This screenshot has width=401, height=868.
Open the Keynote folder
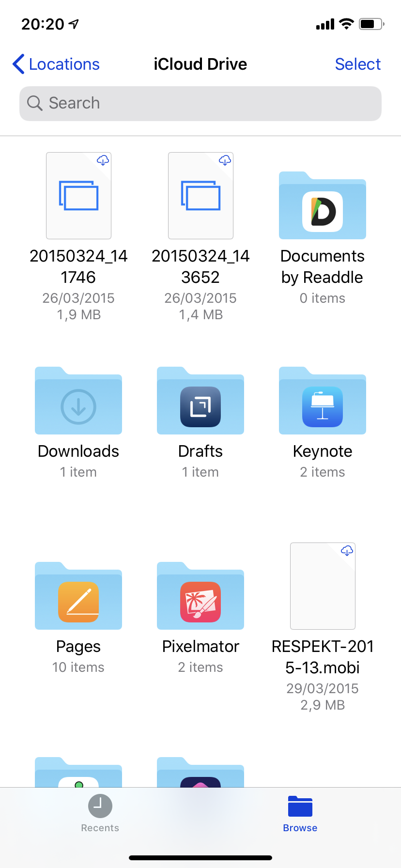(x=323, y=401)
